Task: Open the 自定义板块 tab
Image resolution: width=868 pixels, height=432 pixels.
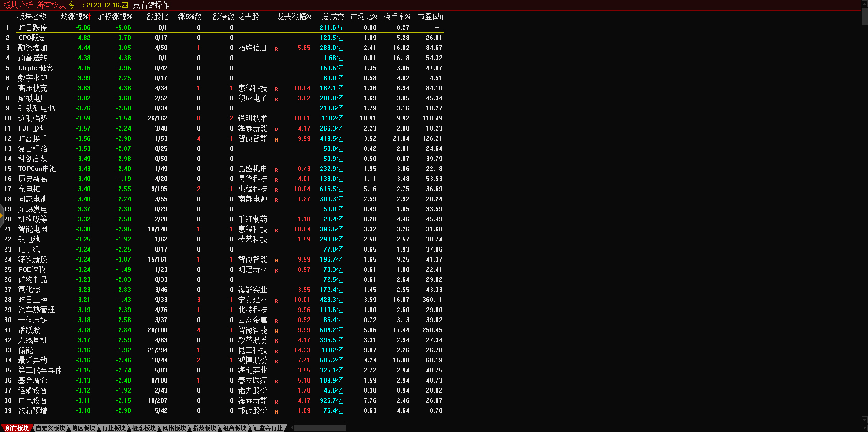Action: [x=50, y=428]
